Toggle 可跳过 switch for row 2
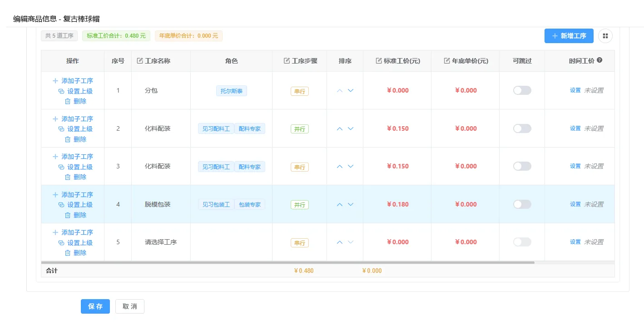 (522, 128)
